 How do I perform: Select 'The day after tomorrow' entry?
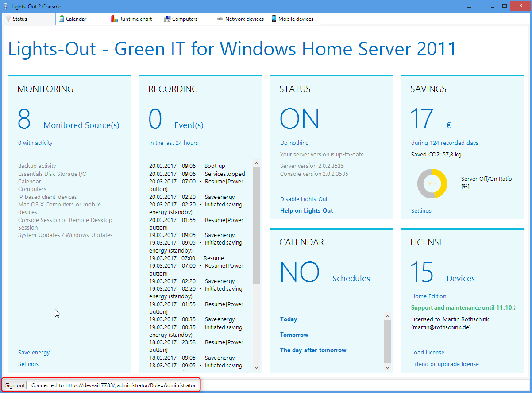coord(313,350)
